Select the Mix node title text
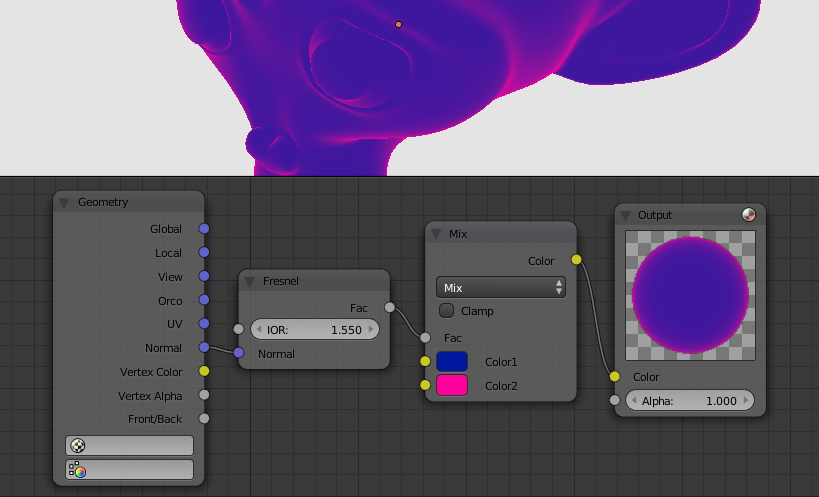Viewport: 819px width, 497px height. [458, 234]
